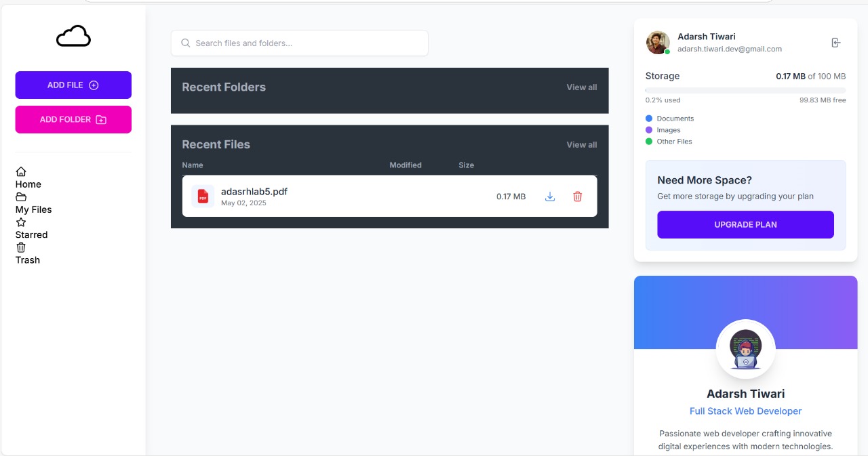Open the My Files menu item
The width and height of the screenshot is (868, 456).
click(33, 209)
